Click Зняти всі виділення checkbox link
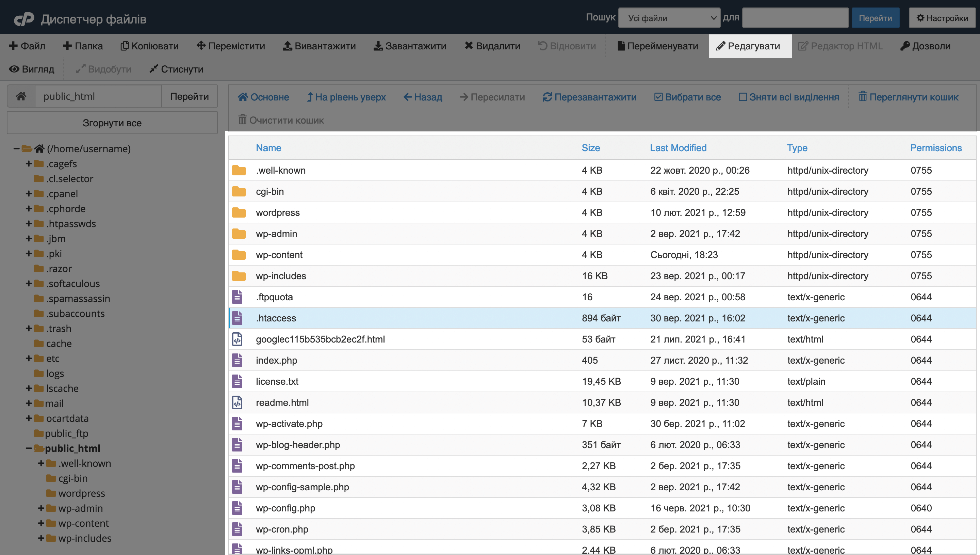Viewport: 980px width, 555px height. pyautogui.click(x=789, y=97)
